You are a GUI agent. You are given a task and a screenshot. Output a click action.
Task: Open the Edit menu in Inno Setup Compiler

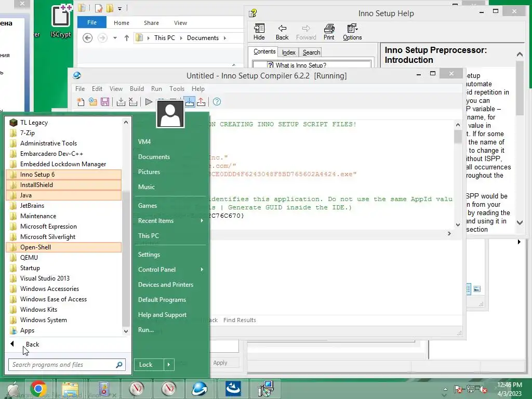[x=97, y=88]
